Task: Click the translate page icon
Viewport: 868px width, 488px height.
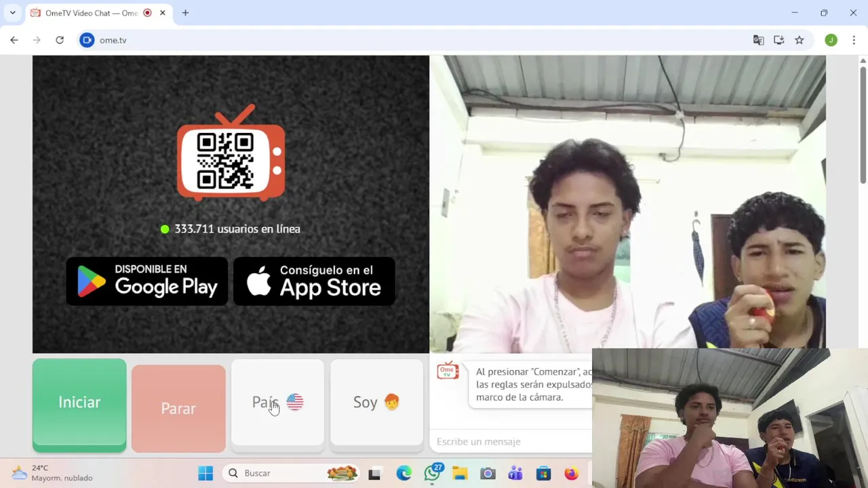Action: click(759, 40)
